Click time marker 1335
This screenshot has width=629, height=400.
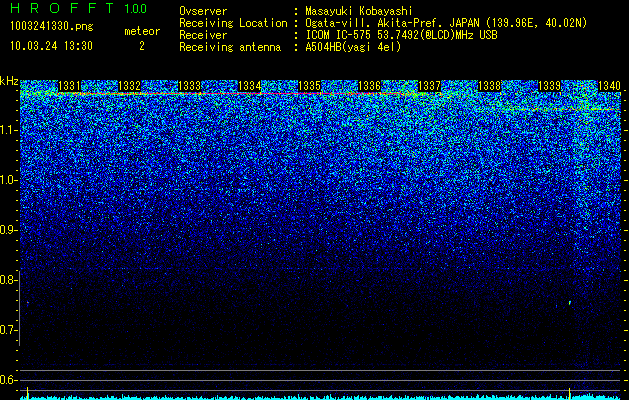click(x=310, y=86)
